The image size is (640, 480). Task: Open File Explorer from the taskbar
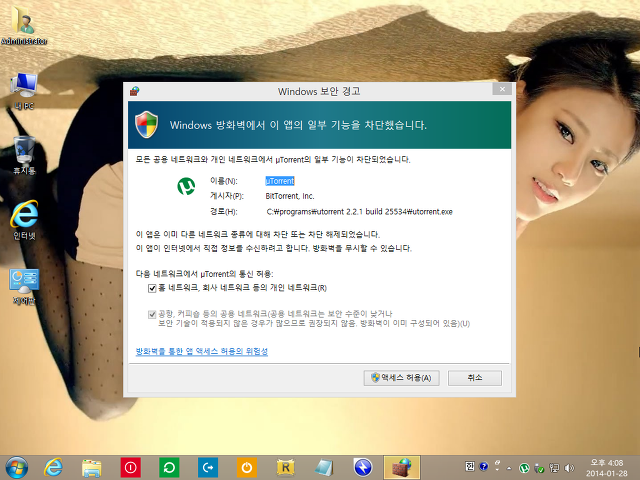pyautogui.click(x=91, y=468)
